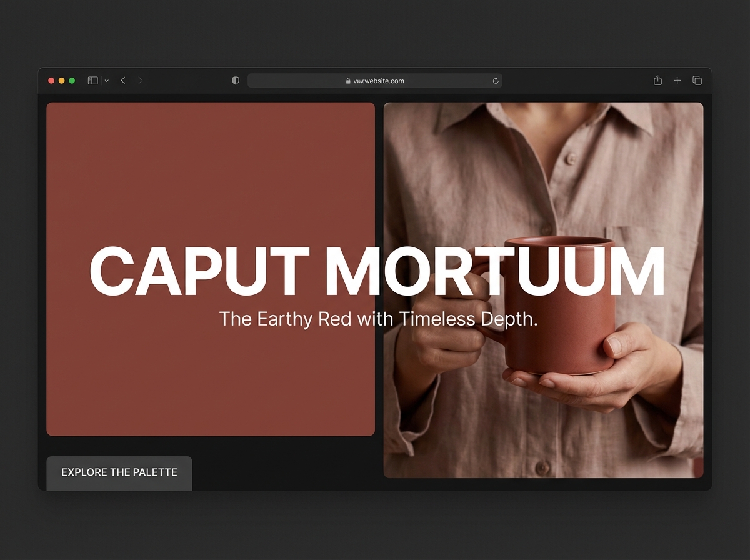Open a new tab with the plus icon
This screenshot has height=560, width=750.
[x=677, y=80]
